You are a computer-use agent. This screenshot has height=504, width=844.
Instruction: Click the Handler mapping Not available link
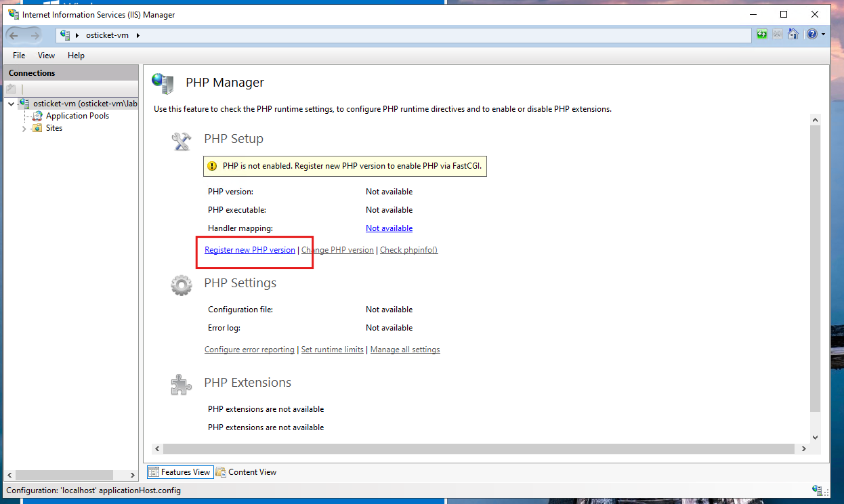click(x=389, y=228)
